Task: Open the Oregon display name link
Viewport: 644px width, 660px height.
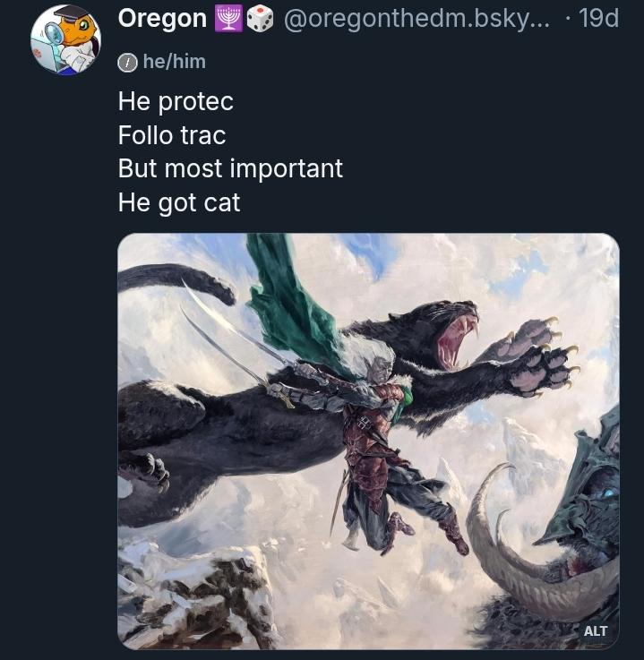Action: 162,18
